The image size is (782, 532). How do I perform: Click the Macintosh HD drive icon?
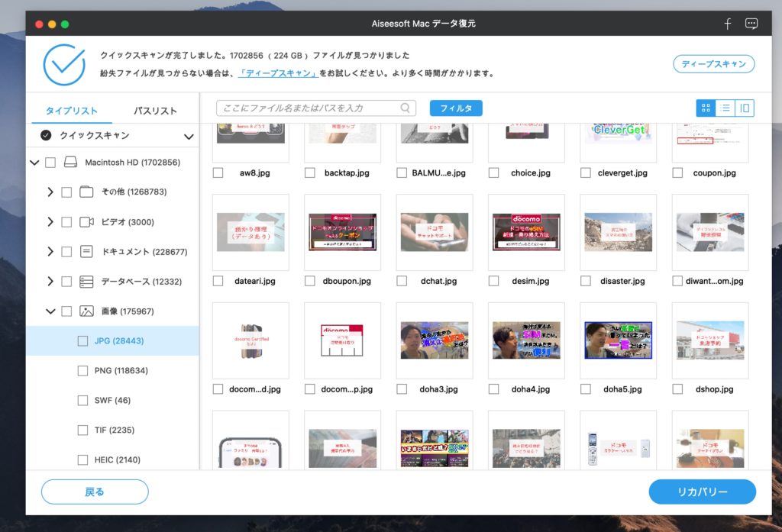pyautogui.click(x=71, y=162)
